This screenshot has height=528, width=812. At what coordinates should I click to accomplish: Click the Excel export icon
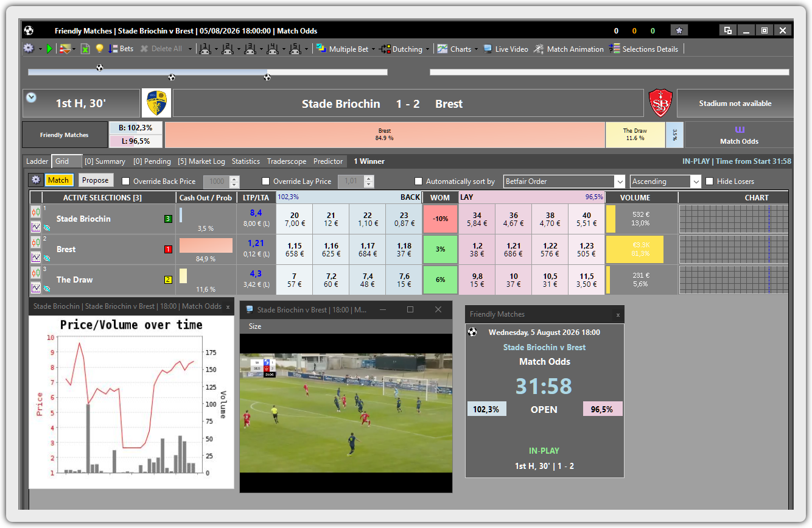(x=85, y=49)
